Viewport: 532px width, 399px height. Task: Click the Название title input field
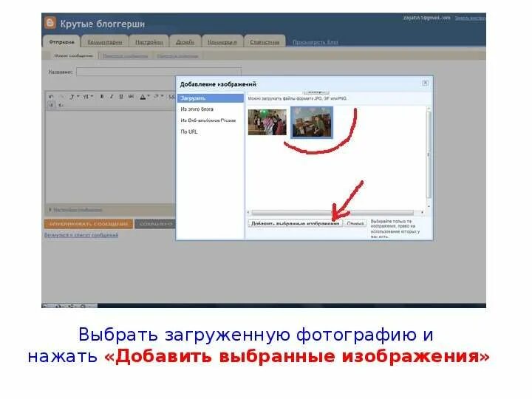tap(159, 72)
